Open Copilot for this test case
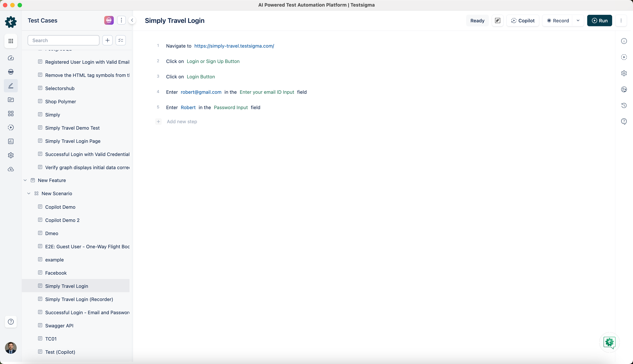 (523, 21)
